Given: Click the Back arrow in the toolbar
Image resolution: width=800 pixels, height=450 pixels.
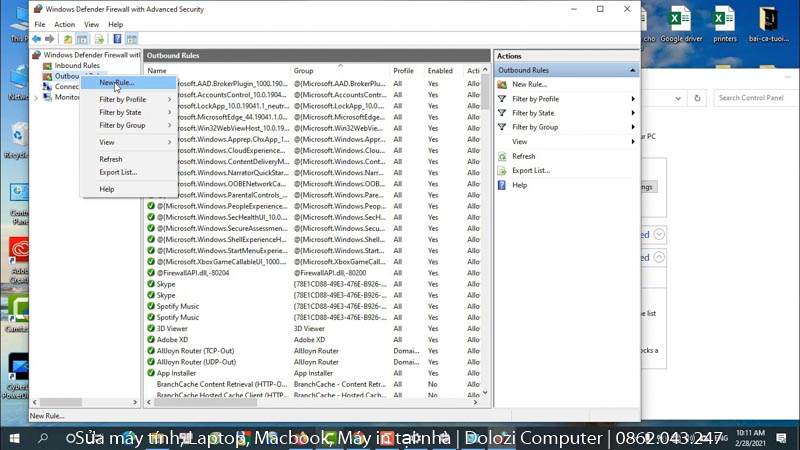Looking at the screenshot, I should [36, 39].
